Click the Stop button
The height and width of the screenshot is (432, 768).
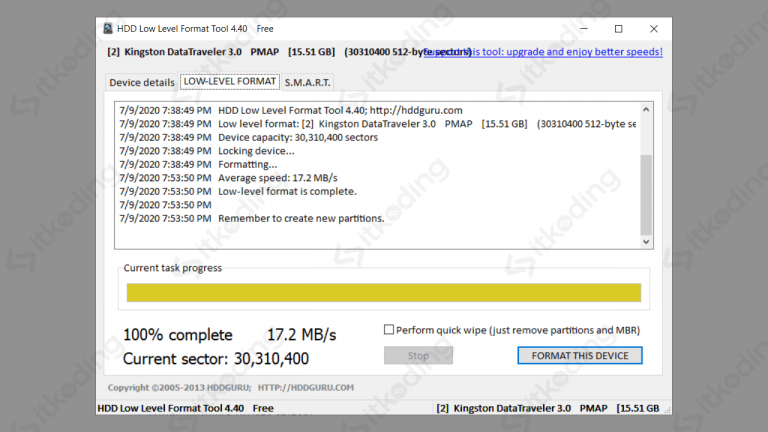coord(418,356)
